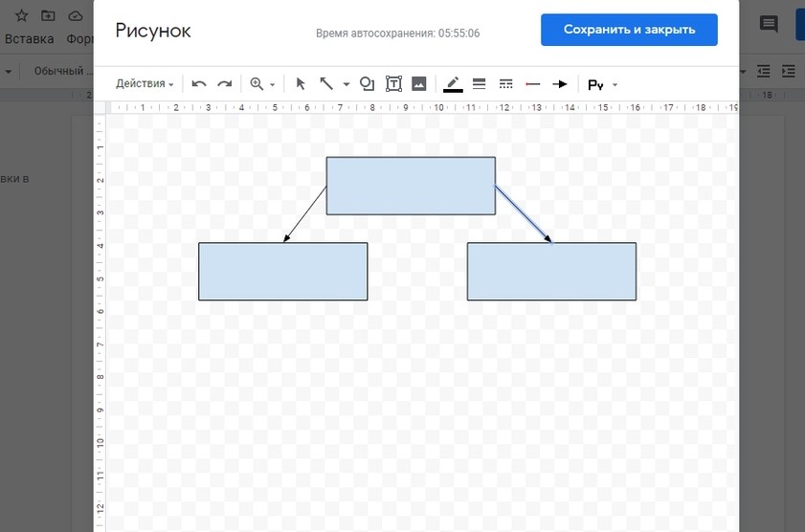Open the Действия dropdown menu
Viewport: 805px width, 532px height.
[x=145, y=84]
